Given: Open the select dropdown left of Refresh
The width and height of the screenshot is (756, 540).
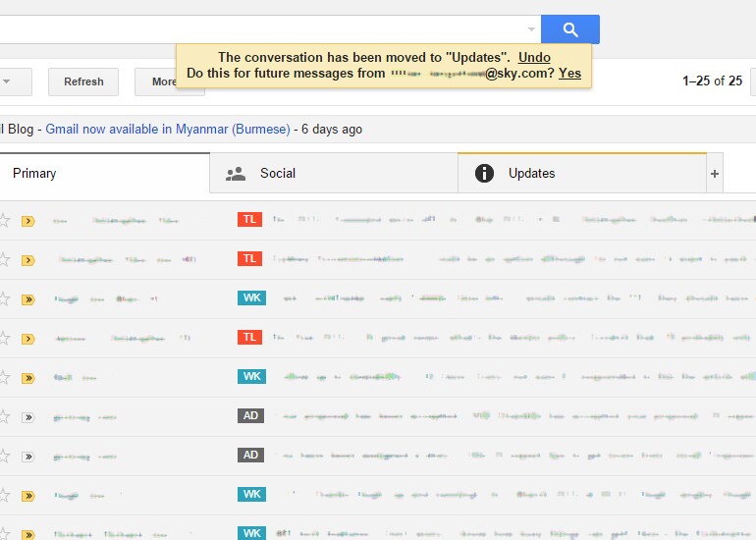Looking at the screenshot, I should coord(15,81).
